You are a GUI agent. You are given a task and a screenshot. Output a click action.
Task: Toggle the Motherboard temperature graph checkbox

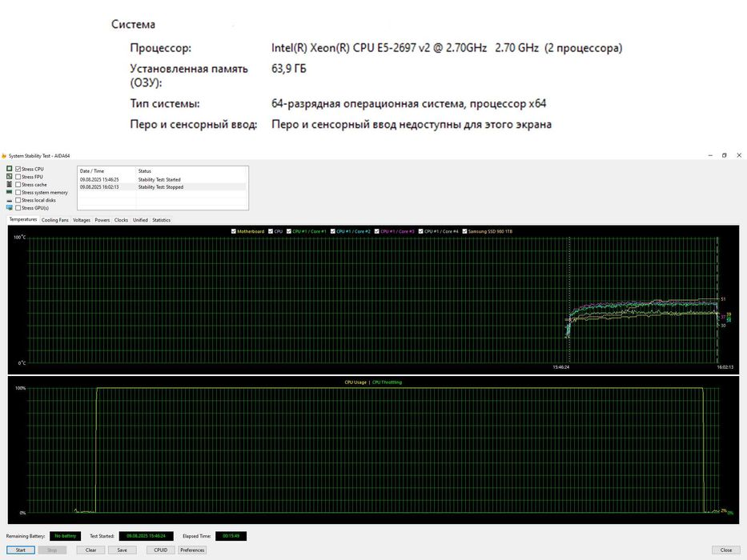[234, 231]
